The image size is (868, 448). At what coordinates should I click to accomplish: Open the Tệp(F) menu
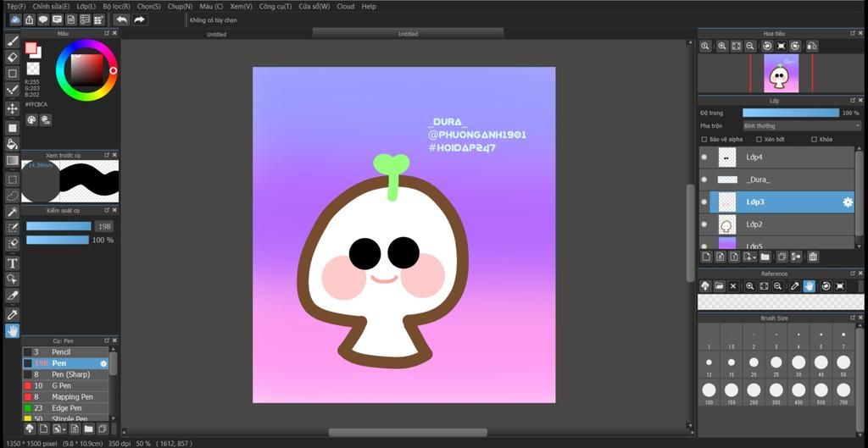click(x=16, y=7)
